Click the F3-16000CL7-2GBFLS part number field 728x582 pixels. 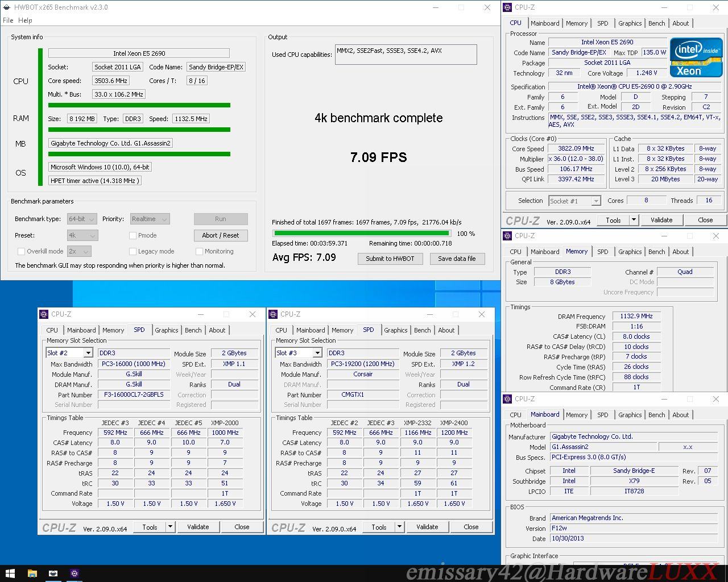pyautogui.click(x=134, y=394)
